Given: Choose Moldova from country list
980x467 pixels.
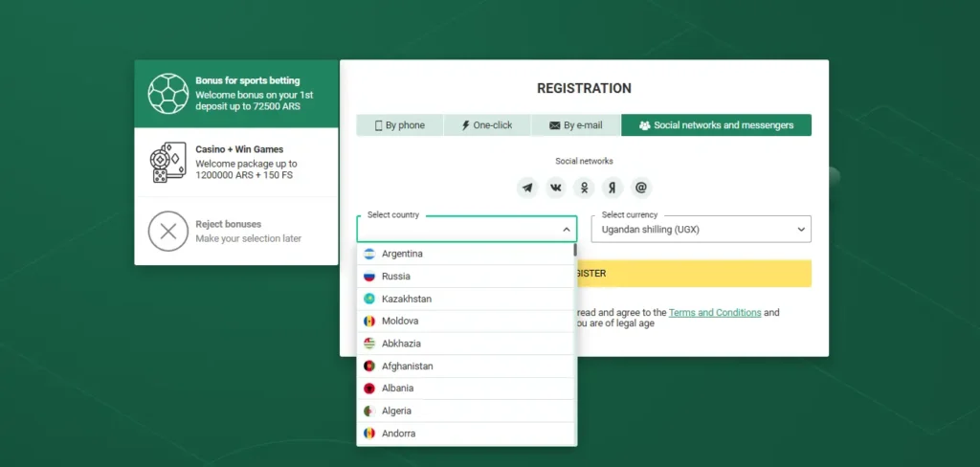Looking at the screenshot, I should coord(465,321).
